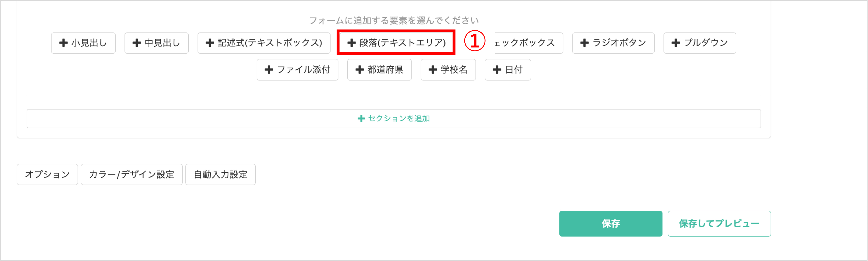Click plus icon on 記述式(テキストボックス)
This screenshot has width=868, height=261.
[210, 43]
